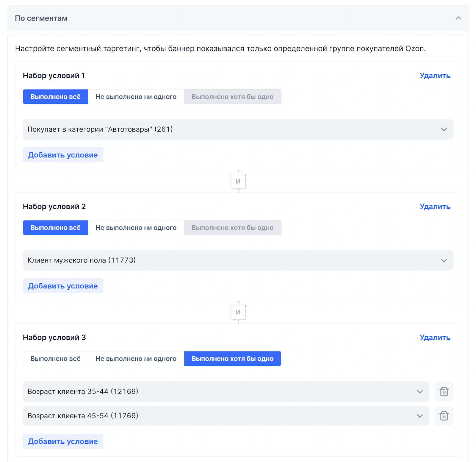
Task: Collapse the "По сегментам" section
Action: coord(458,18)
